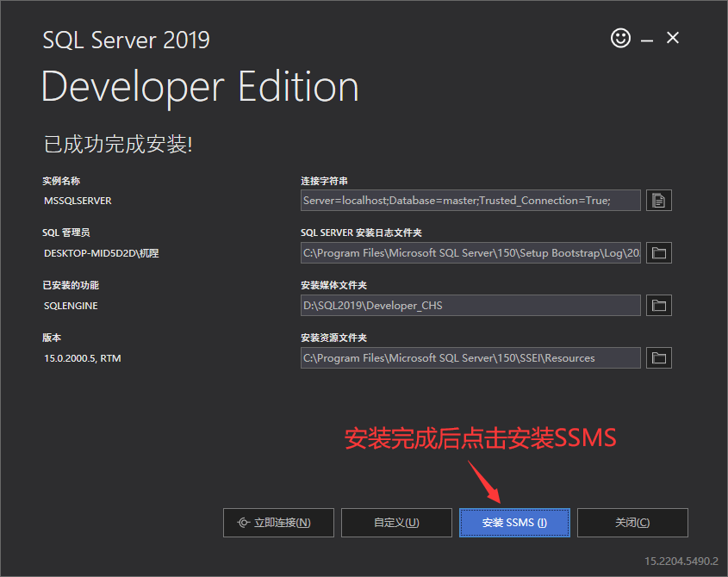This screenshot has height=577, width=728.
Task: Click the 已成功完成安装! heading
Action: pos(118,144)
